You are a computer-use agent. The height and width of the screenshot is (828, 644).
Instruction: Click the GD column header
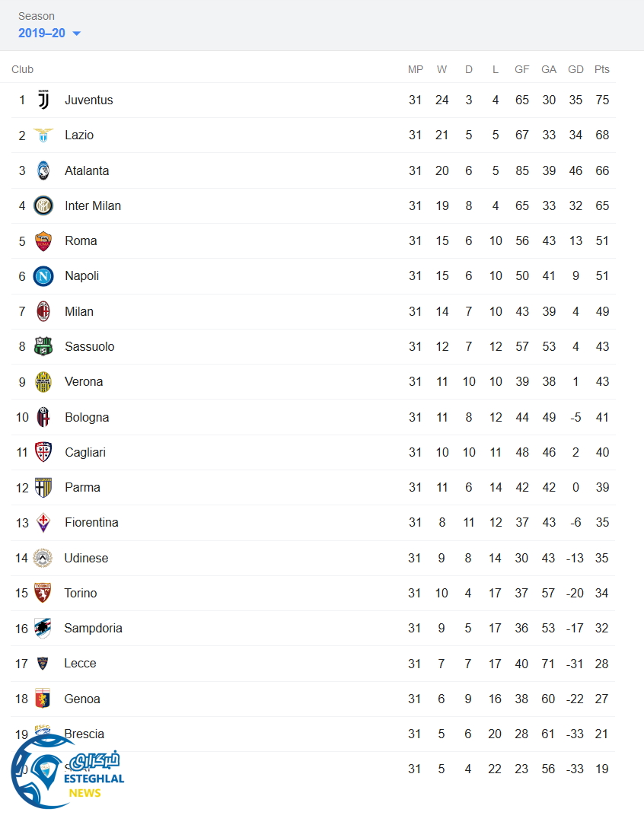(575, 69)
